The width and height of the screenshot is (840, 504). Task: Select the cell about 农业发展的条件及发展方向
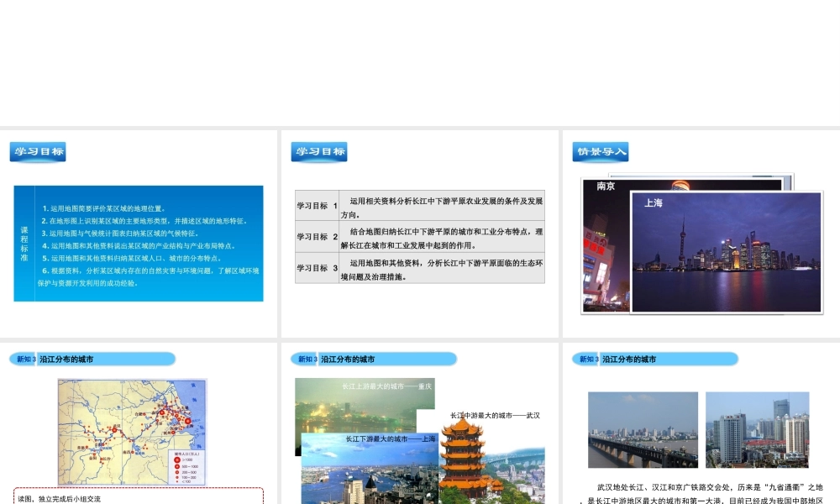click(x=442, y=207)
